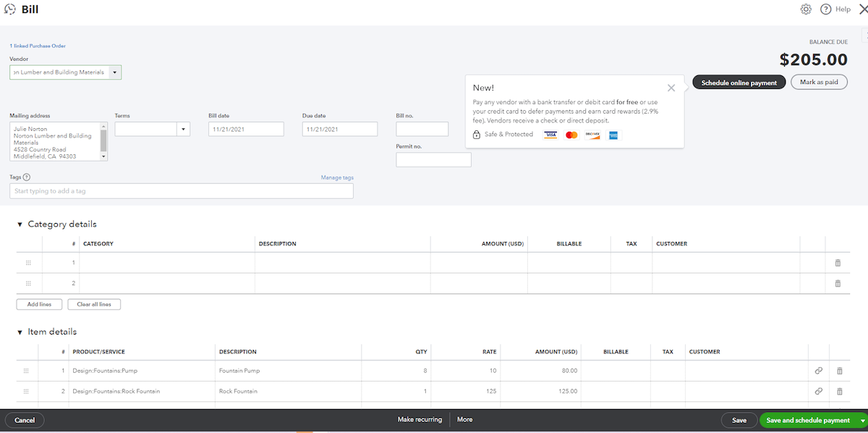The image size is (868, 433).
Task: Open Manage tags
Action: coord(337,177)
